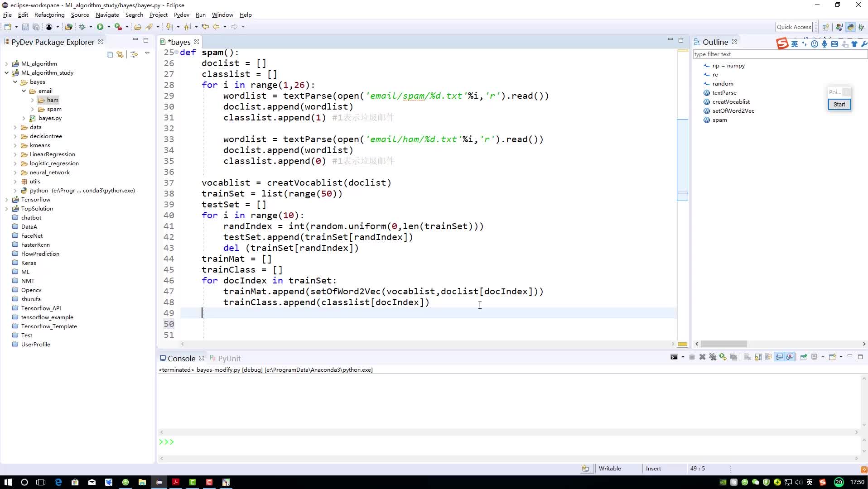
Task: Expand the Tensorflow project
Action: coord(6,200)
